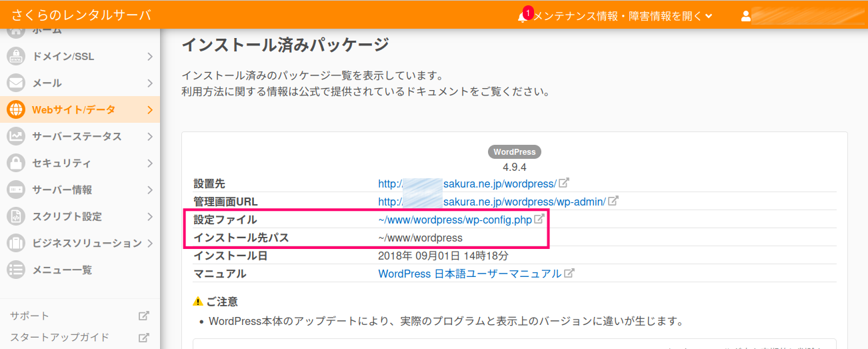
Task: Select the Webサイト/データ globe icon
Action: [15, 110]
